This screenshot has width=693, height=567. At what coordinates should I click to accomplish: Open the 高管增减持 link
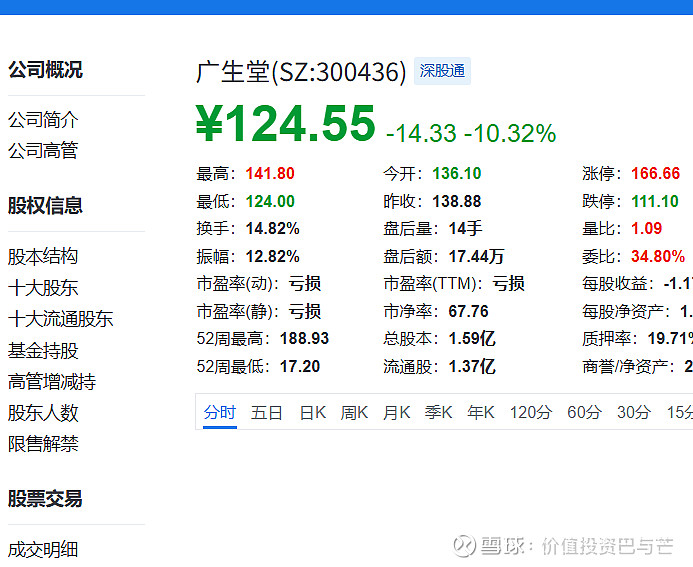[52, 382]
